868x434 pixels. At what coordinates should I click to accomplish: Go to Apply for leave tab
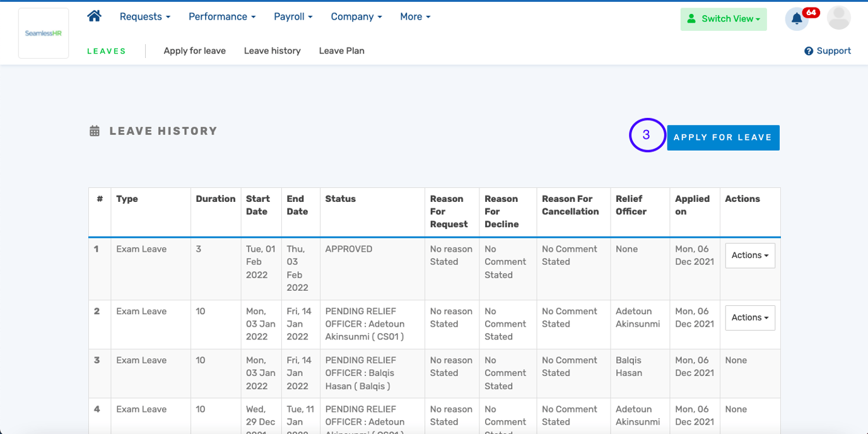point(194,51)
